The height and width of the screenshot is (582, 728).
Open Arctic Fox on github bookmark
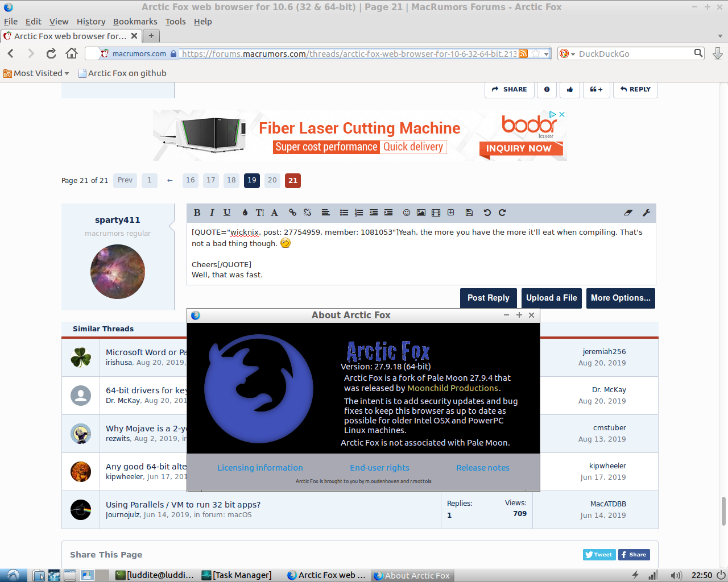pyautogui.click(x=122, y=73)
